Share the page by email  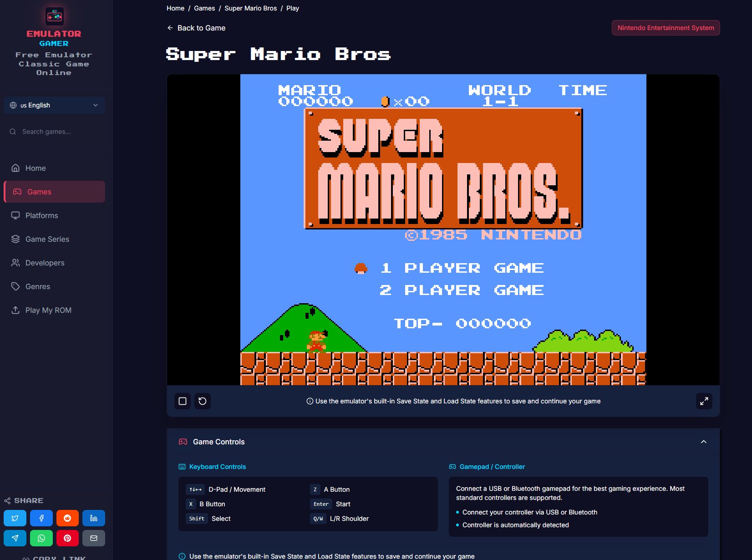coord(94,538)
